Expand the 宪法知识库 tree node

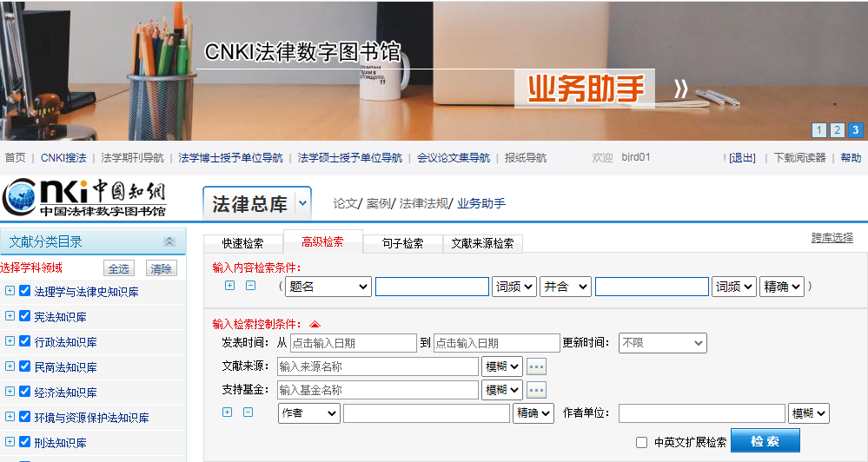click(10, 316)
